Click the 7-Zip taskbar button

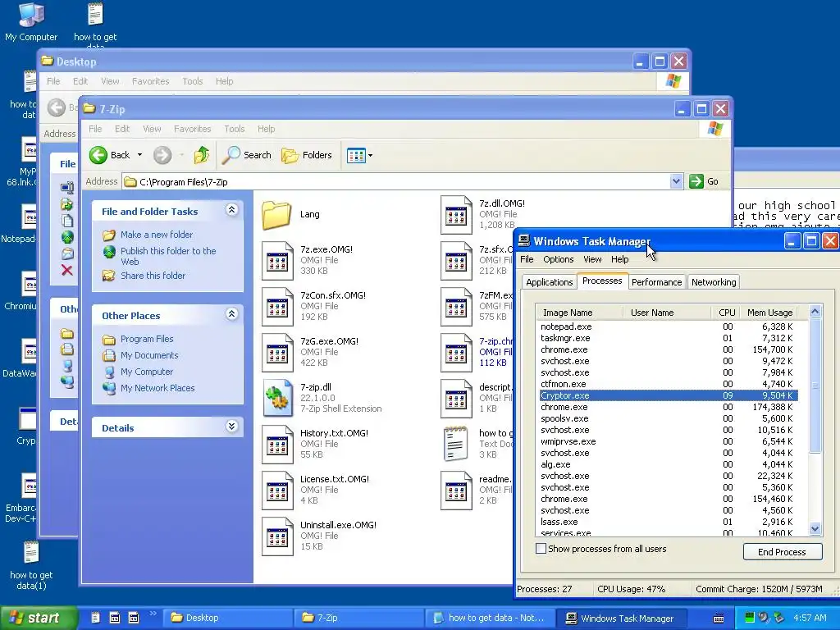[358, 619]
